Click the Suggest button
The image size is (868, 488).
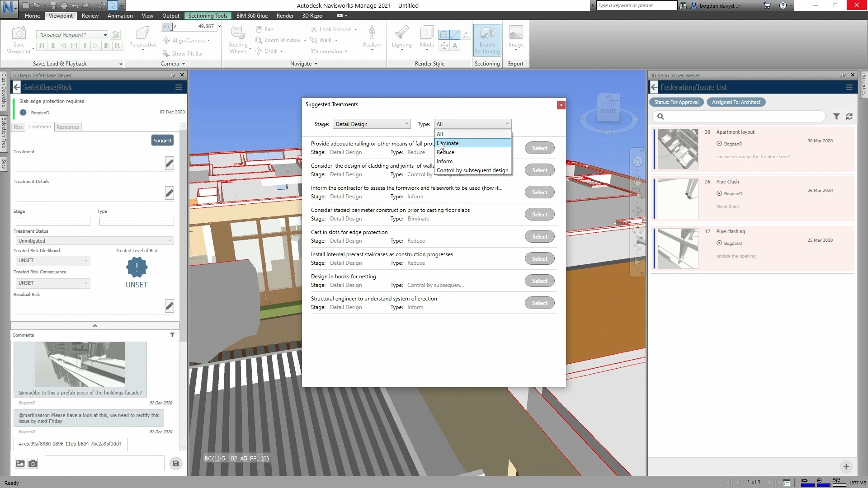[162, 141]
